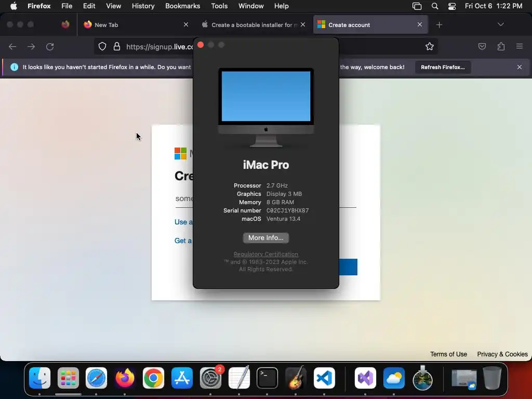
Task: Click the Firefox forward arrow
Action: tap(31, 46)
